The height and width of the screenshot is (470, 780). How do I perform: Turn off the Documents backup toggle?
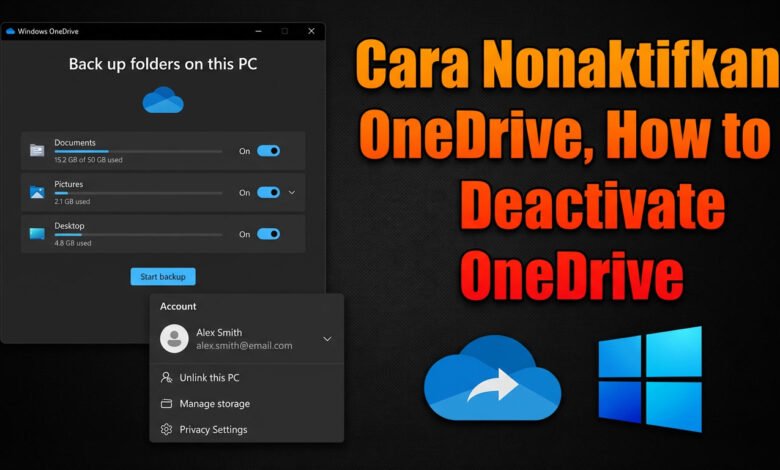269,151
